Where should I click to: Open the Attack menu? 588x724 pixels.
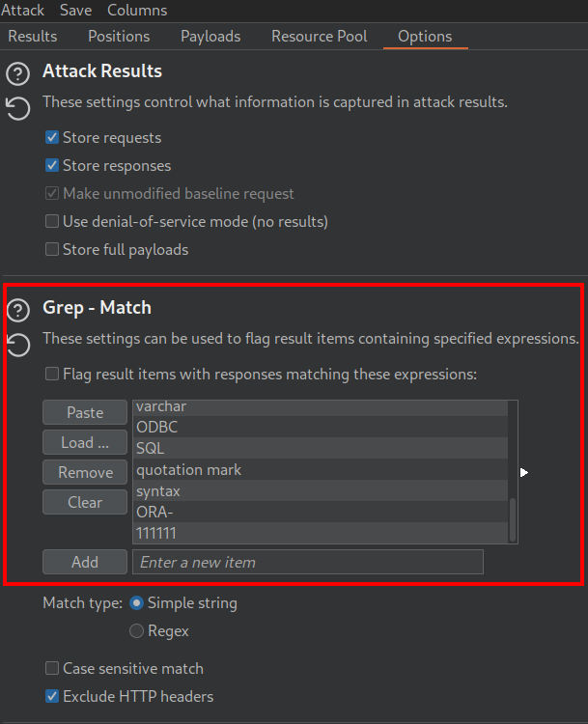(22, 11)
